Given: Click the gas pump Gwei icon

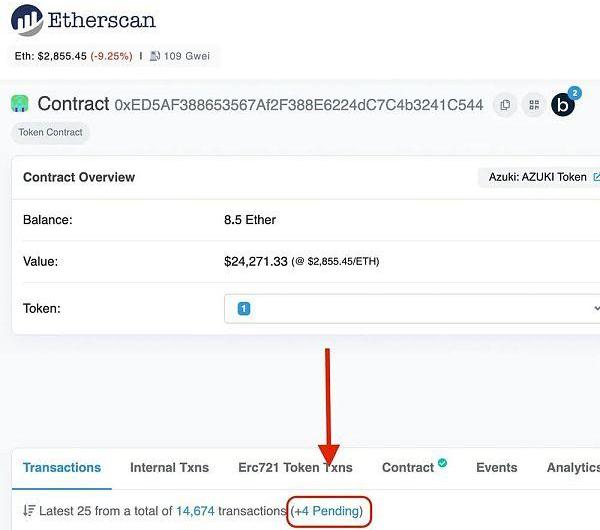Looking at the screenshot, I should [155, 56].
